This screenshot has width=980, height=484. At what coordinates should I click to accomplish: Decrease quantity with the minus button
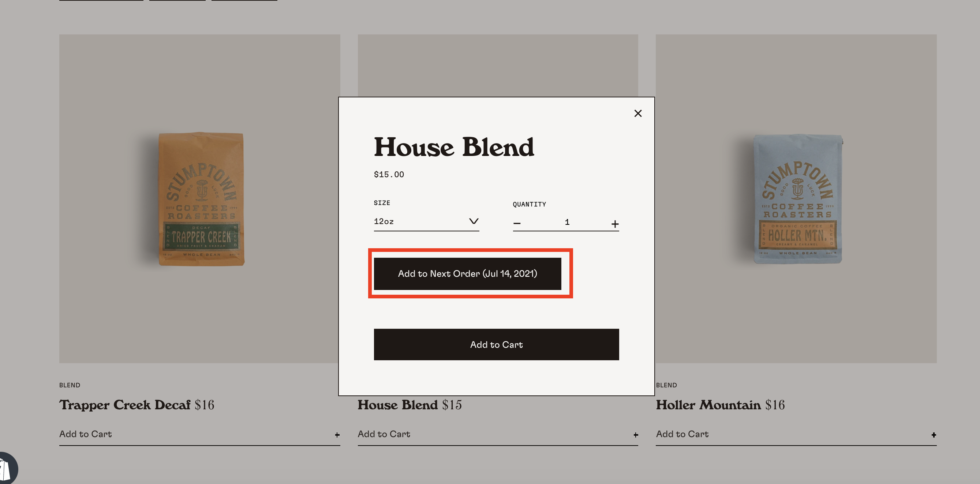pyautogui.click(x=517, y=223)
